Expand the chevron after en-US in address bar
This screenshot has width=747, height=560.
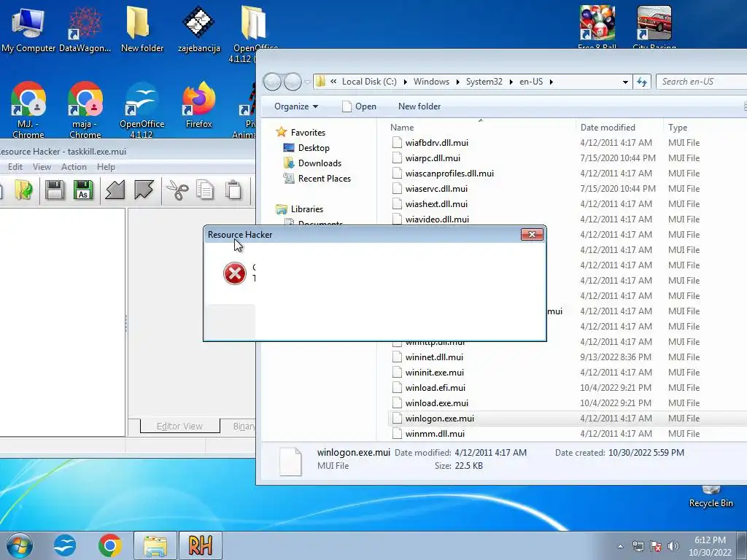click(551, 82)
